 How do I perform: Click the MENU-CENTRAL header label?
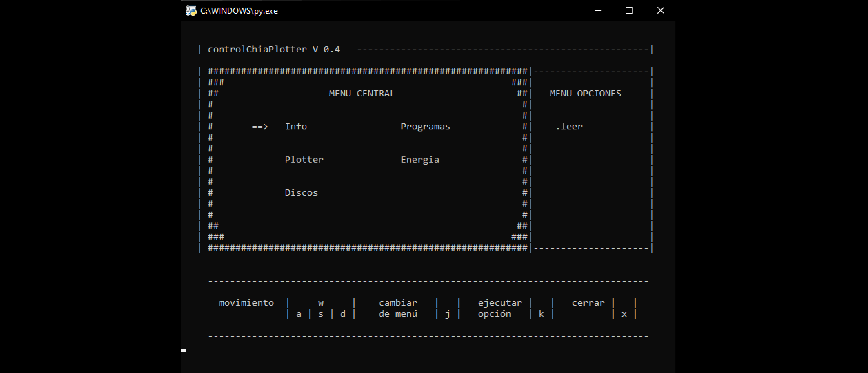362,93
